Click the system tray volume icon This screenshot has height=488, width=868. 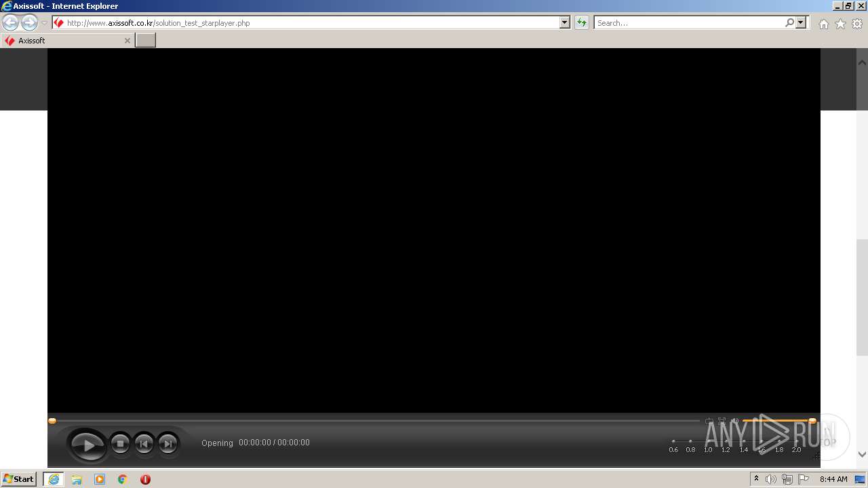click(771, 479)
